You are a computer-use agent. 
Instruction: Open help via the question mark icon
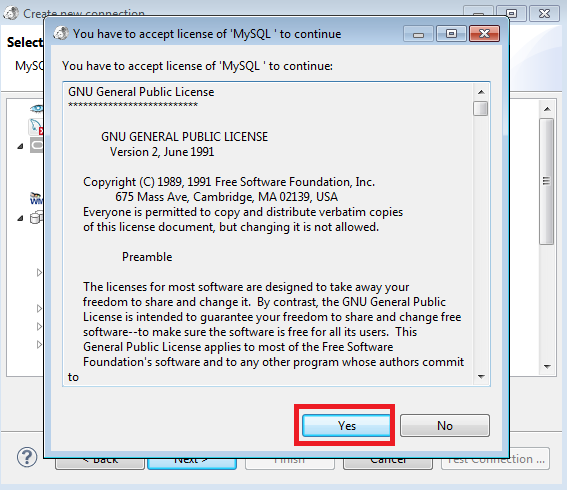(x=27, y=457)
